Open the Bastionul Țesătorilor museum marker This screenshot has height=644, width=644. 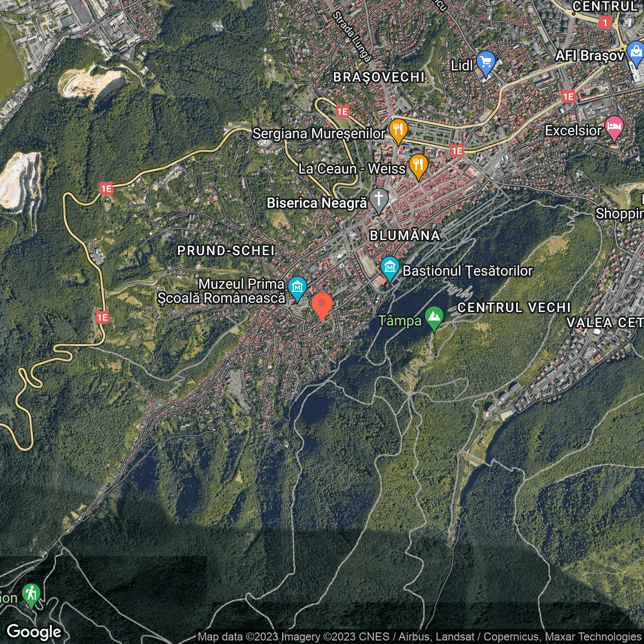point(389,268)
